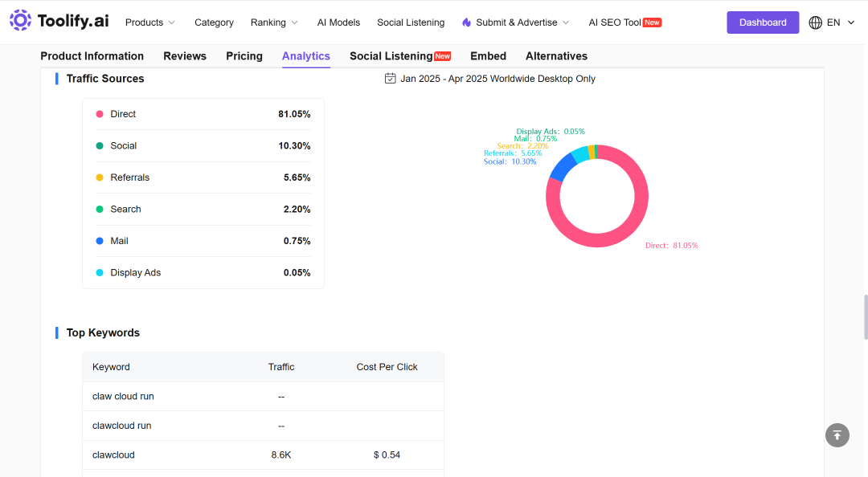Image resolution: width=868 pixels, height=477 pixels.
Task: Click the page scrollbar thumb
Action: 866,317
